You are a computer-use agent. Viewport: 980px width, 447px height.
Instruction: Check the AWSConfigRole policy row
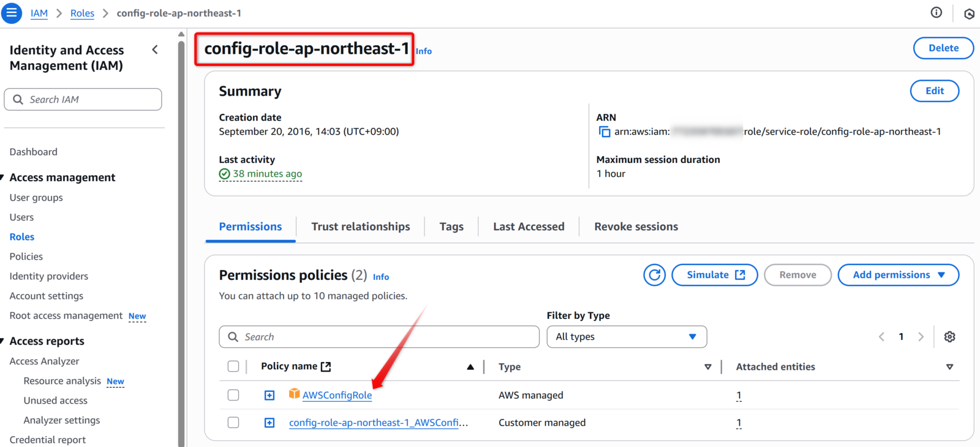tap(233, 395)
